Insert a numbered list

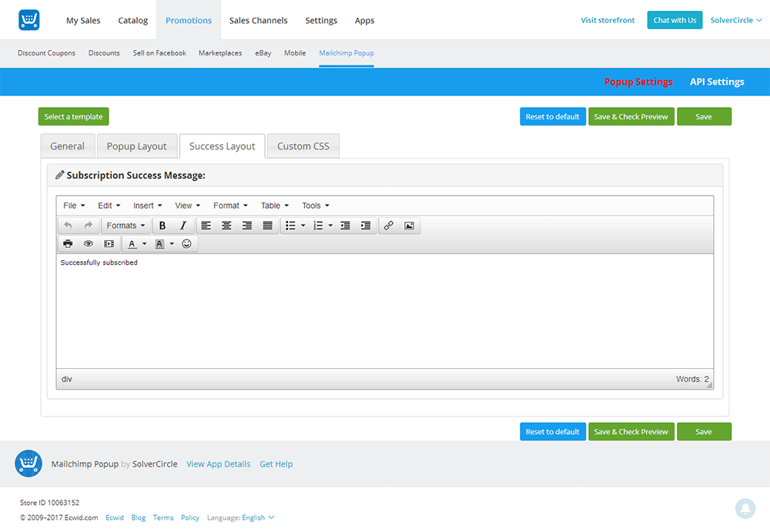pyautogui.click(x=318, y=226)
